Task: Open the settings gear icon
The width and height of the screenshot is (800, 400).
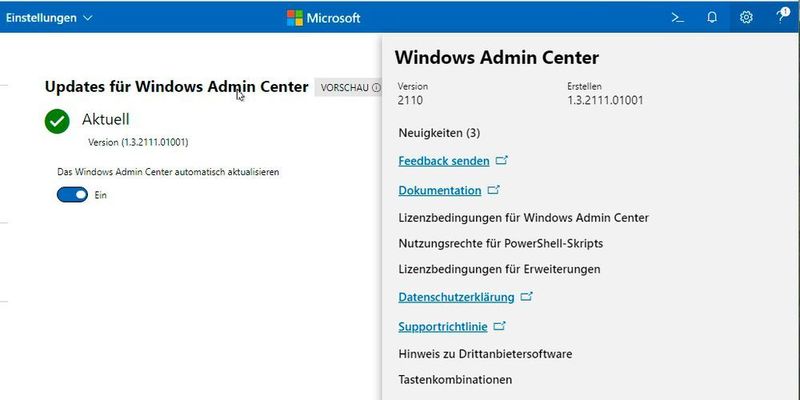Action: point(746,17)
